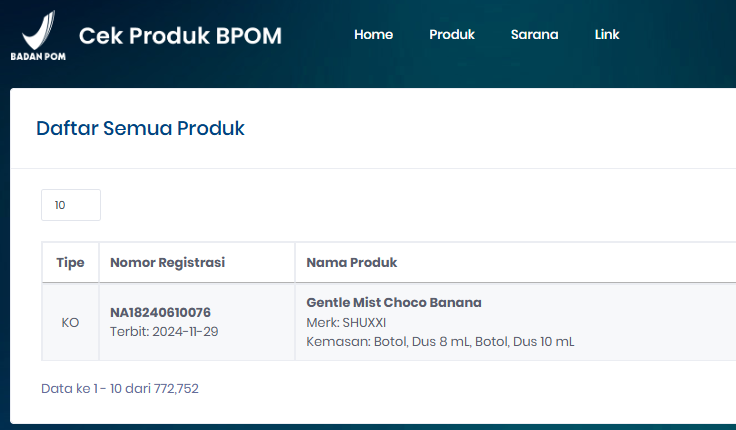
Task: Click the KO type cell
Action: pyautogui.click(x=70, y=323)
